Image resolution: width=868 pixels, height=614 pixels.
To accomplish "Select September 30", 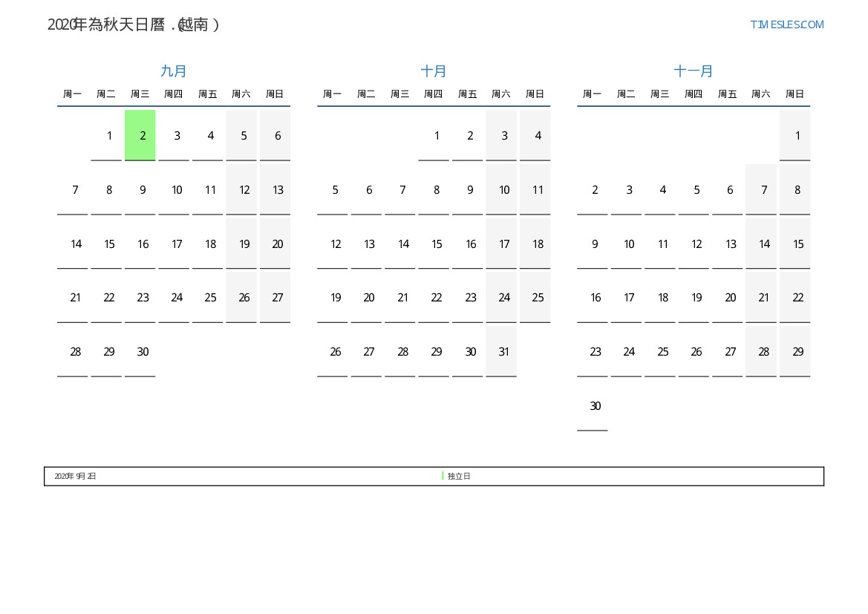I will click(x=140, y=352).
